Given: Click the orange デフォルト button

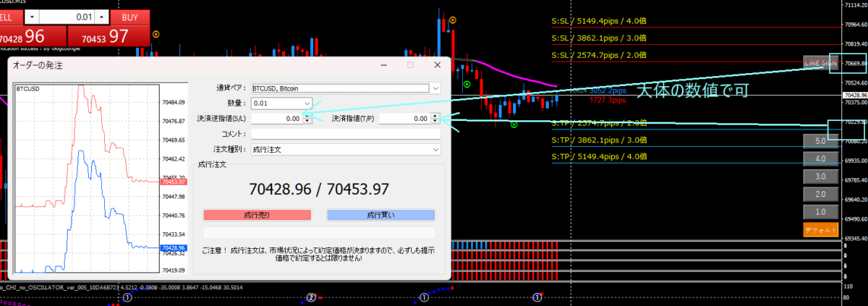Looking at the screenshot, I should click(x=820, y=230).
